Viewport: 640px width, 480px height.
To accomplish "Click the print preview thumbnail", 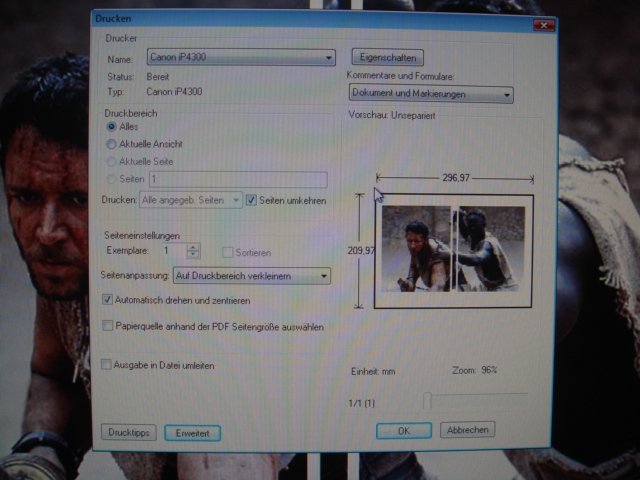I will [x=453, y=250].
